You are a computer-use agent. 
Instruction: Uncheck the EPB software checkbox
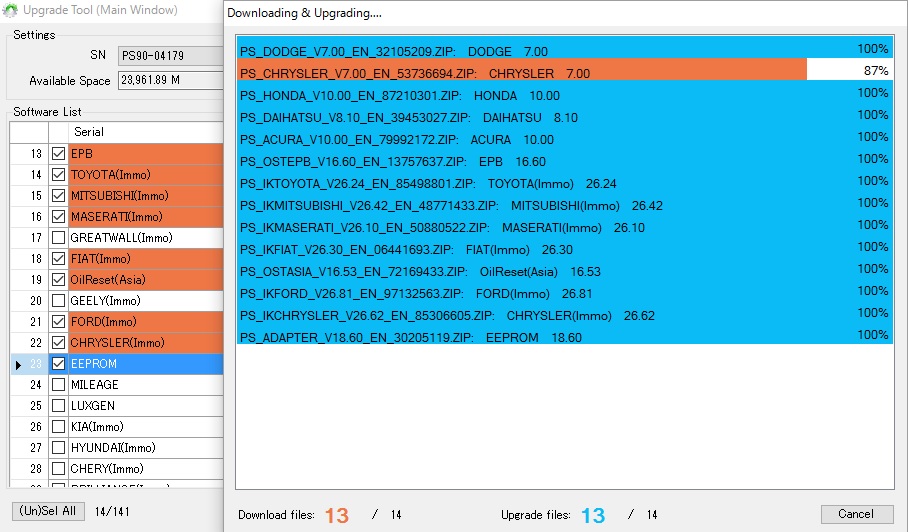pos(58,153)
